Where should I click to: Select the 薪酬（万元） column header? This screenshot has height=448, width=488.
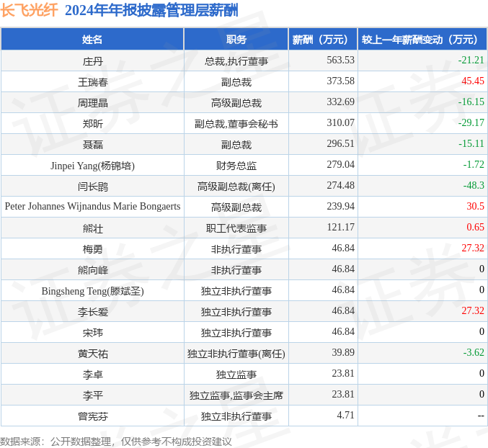click(323, 39)
